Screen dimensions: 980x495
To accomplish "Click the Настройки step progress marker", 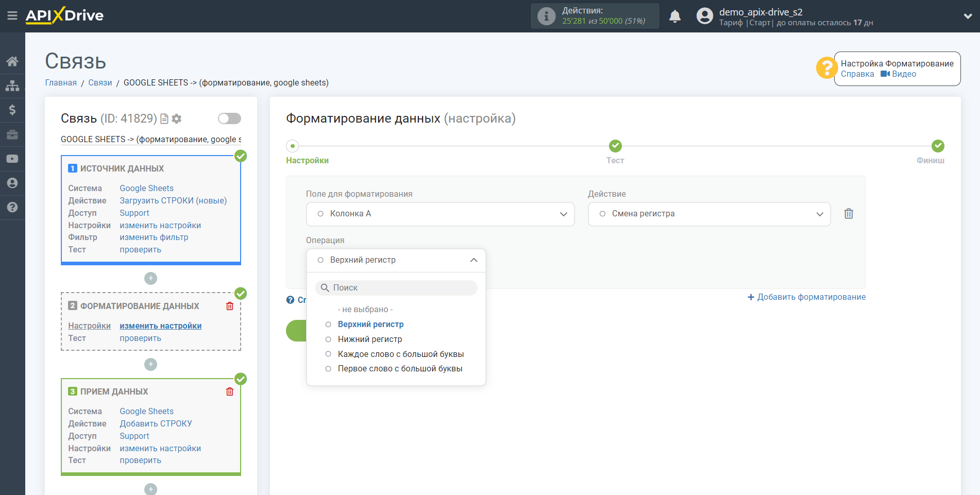I will [x=293, y=146].
